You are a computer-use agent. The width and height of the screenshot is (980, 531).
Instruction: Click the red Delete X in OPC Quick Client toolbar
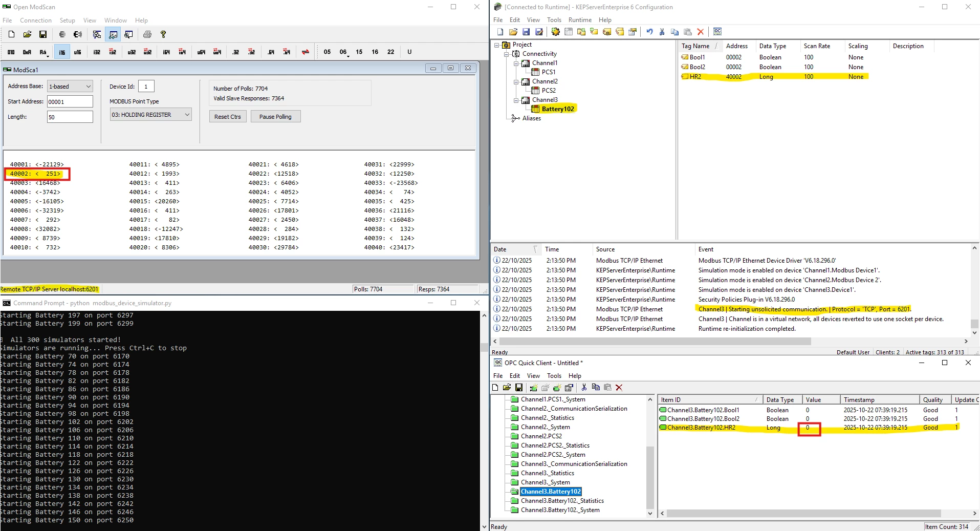(x=619, y=388)
